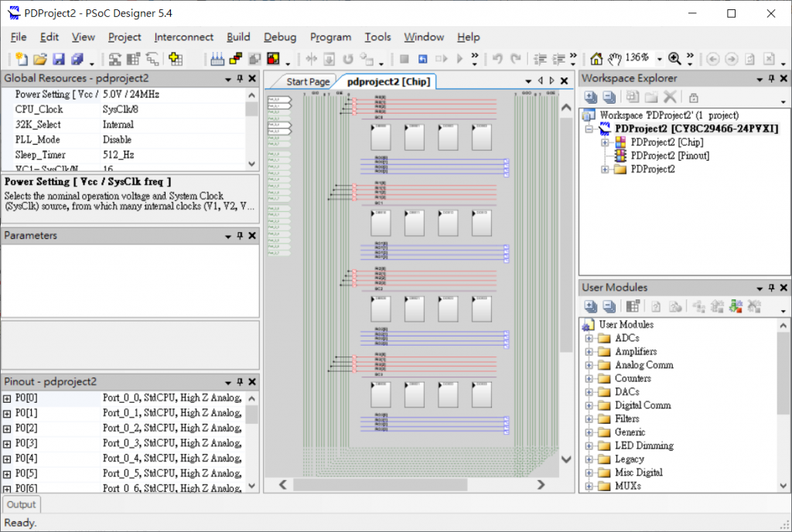Expand the PDProject2 folder node
Viewport: 792px width, 532px height.
pyautogui.click(x=605, y=169)
